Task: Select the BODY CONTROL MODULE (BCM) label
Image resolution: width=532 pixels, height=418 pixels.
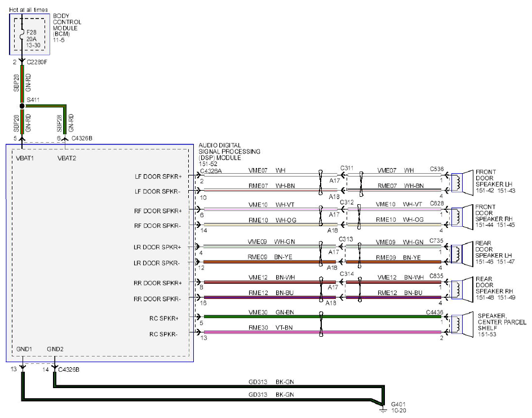Action: pos(67,25)
